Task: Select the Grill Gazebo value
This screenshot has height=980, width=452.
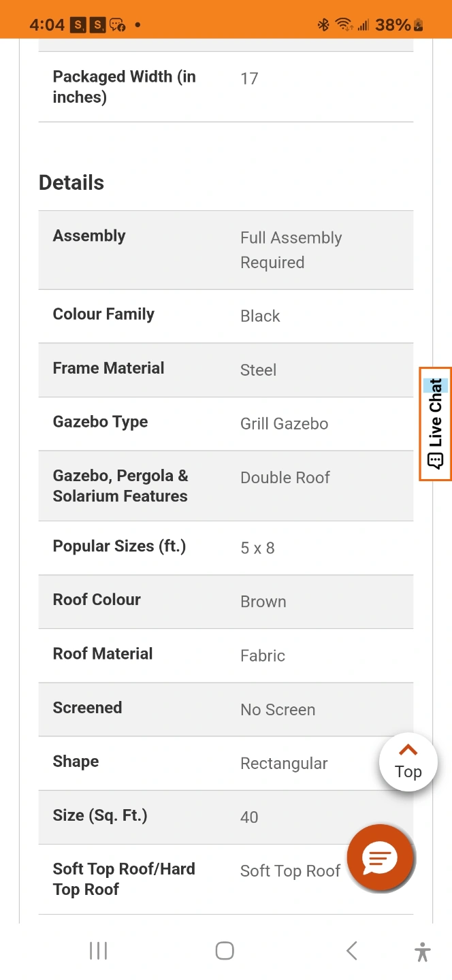Action: [x=285, y=423]
